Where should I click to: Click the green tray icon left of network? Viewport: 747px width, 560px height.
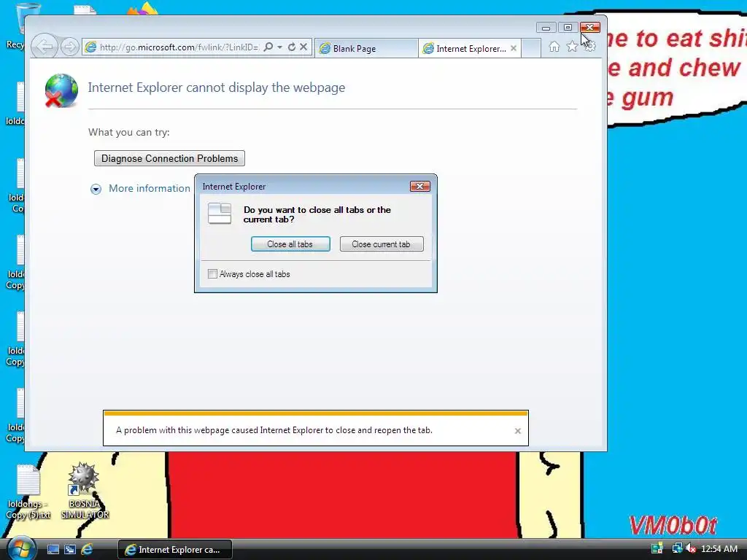pos(657,548)
